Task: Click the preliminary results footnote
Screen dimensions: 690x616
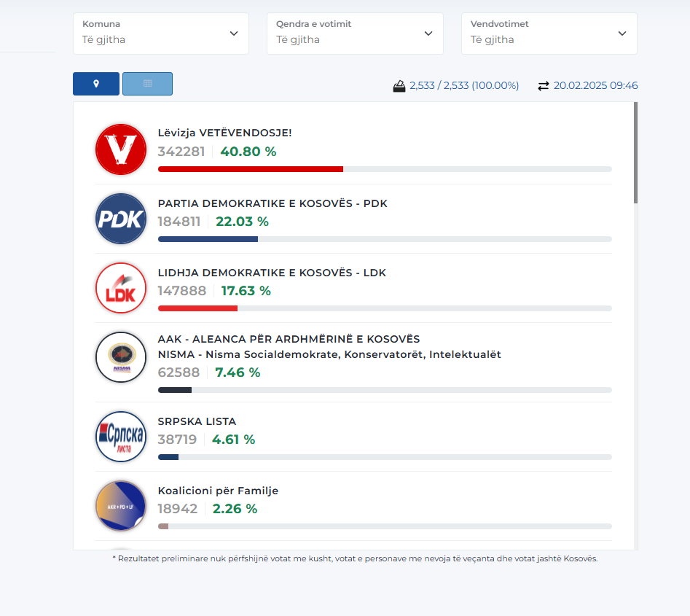Action: 355,558
